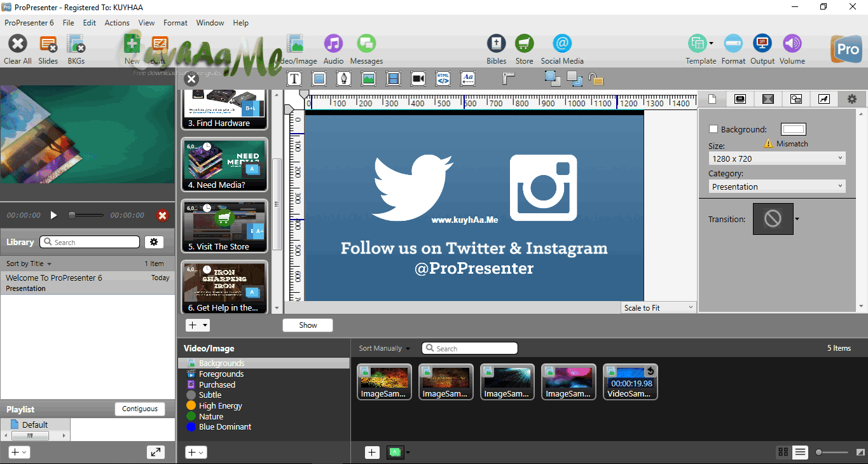Select the 'Welcome To ProPresenter 6' library item

click(x=88, y=283)
